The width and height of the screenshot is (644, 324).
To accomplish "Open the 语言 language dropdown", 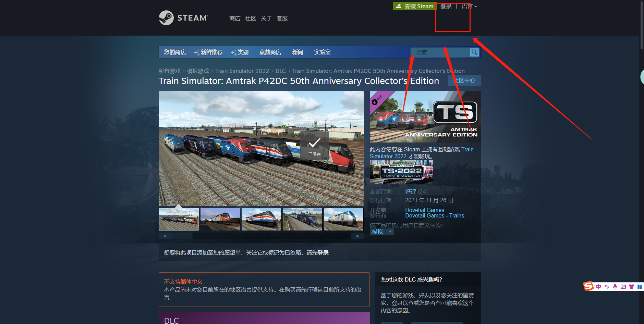I will (469, 6).
